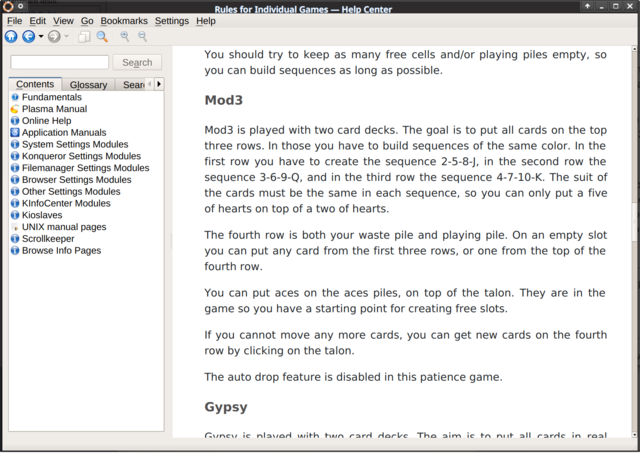Open Scrollkeeper entry

pyautogui.click(x=48, y=239)
